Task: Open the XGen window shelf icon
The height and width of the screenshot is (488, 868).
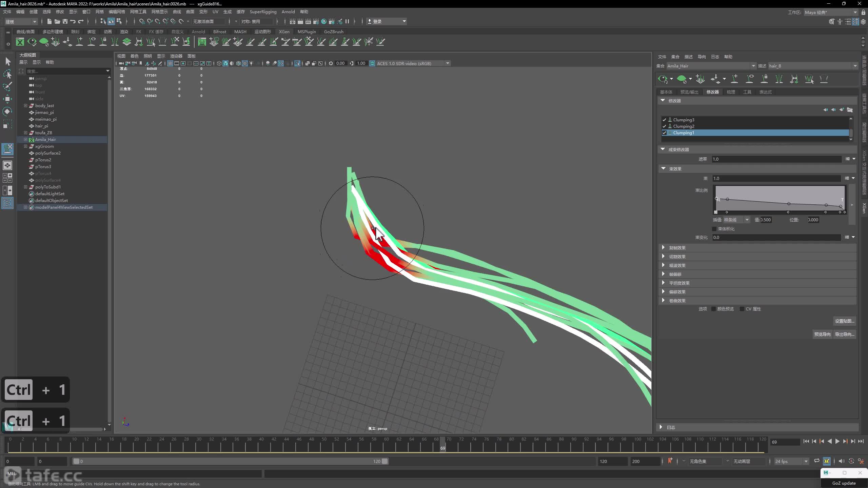Action: 20,42
